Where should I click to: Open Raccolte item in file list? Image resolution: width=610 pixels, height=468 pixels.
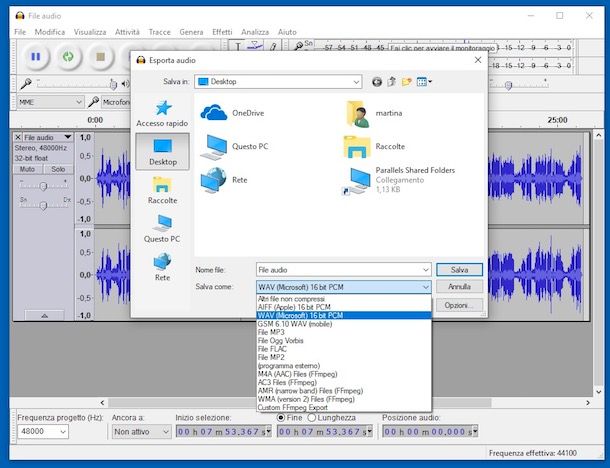374,146
